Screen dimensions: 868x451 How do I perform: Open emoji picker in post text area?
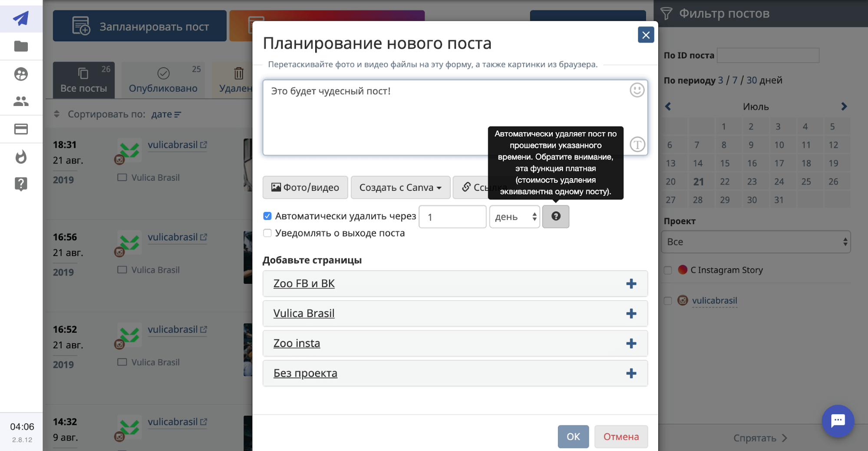point(637,90)
